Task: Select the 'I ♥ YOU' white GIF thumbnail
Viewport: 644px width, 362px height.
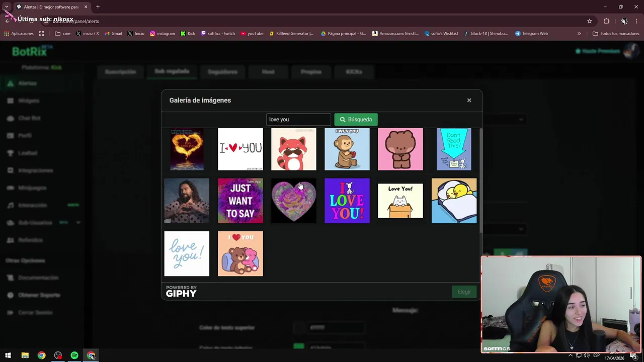Action: pyautogui.click(x=240, y=149)
